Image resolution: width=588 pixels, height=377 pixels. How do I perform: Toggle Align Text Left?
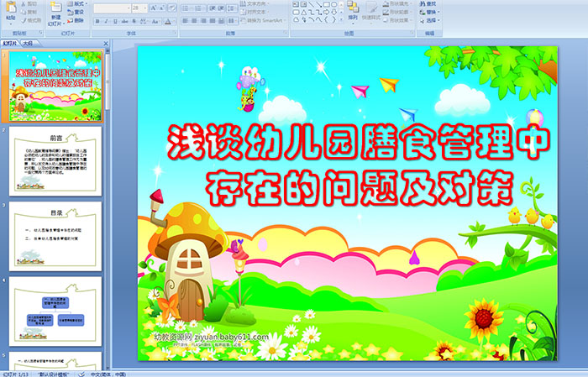pyautogui.click(x=185, y=21)
